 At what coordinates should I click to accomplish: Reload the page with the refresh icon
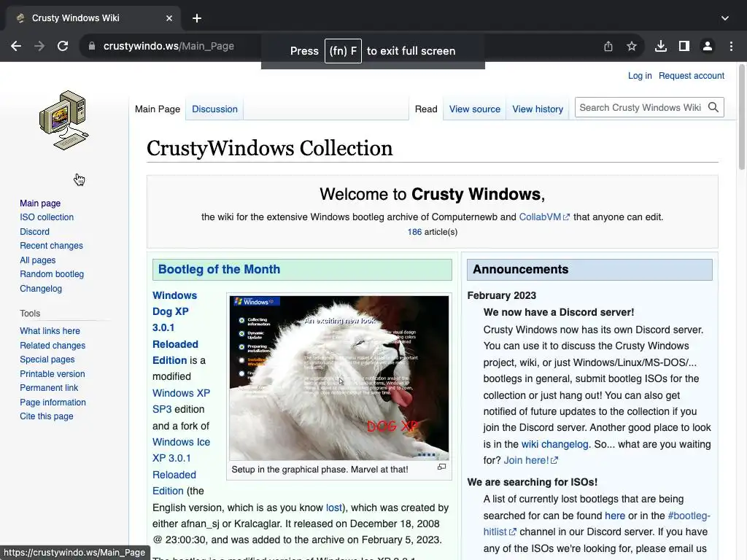(63, 46)
